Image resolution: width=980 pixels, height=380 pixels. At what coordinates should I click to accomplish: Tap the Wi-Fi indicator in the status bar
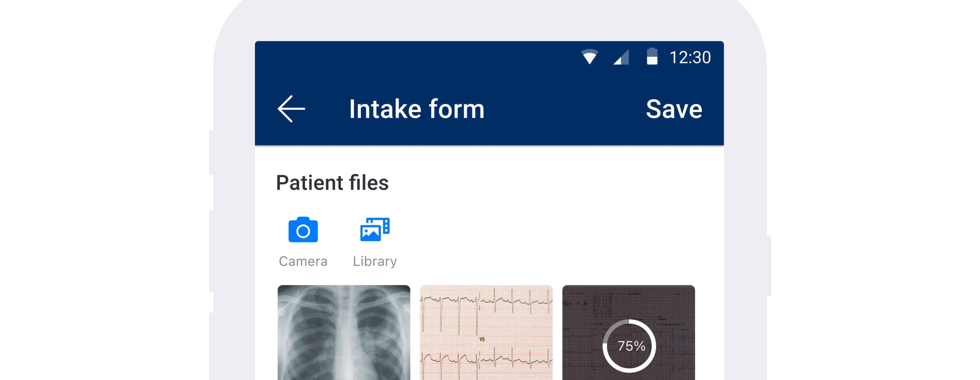coord(590,56)
